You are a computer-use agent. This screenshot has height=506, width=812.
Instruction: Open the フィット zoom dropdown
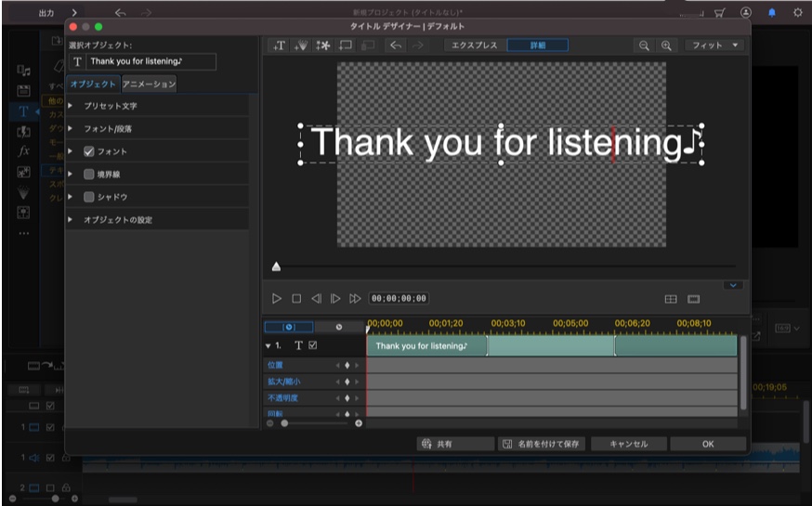point(714,45)
